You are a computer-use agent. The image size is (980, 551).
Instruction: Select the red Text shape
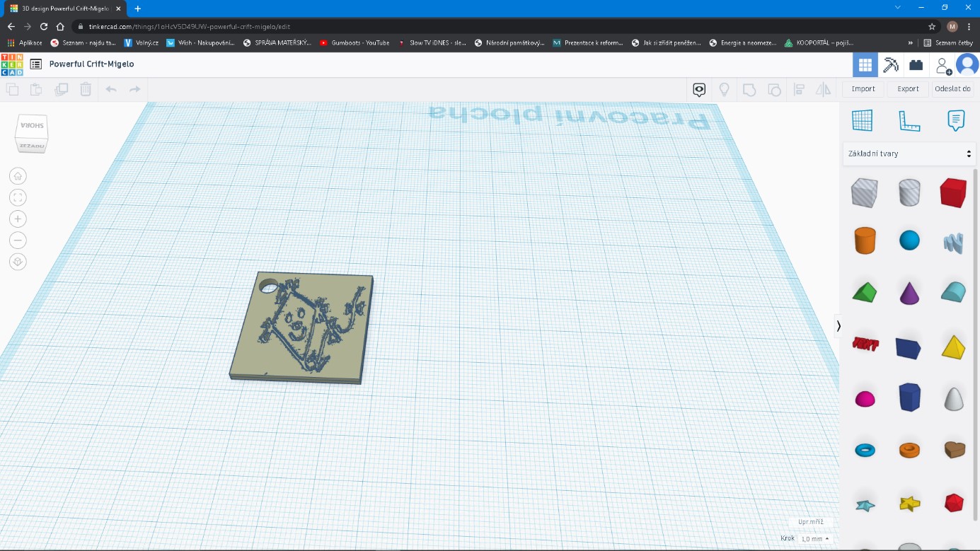click(x=865, y=344)
